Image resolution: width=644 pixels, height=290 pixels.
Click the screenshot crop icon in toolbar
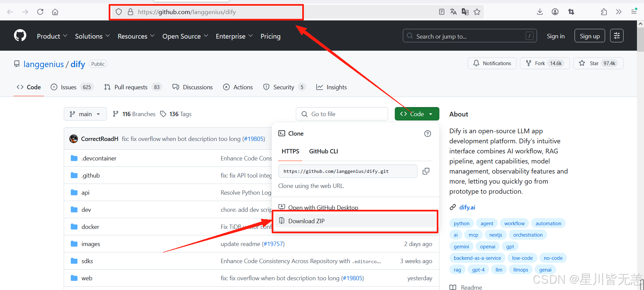[571, 12]
